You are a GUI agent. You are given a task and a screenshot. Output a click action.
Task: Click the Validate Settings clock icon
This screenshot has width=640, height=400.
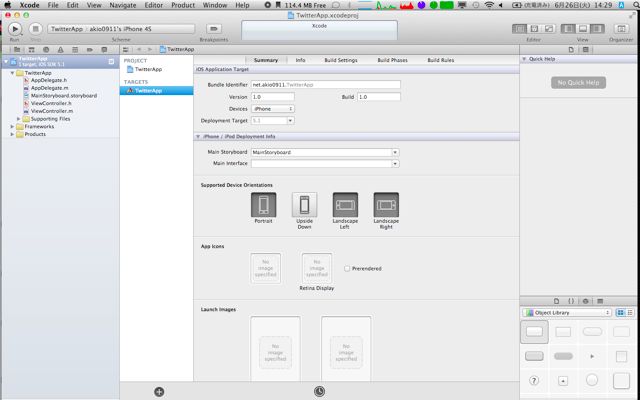[x=320, y=391]
